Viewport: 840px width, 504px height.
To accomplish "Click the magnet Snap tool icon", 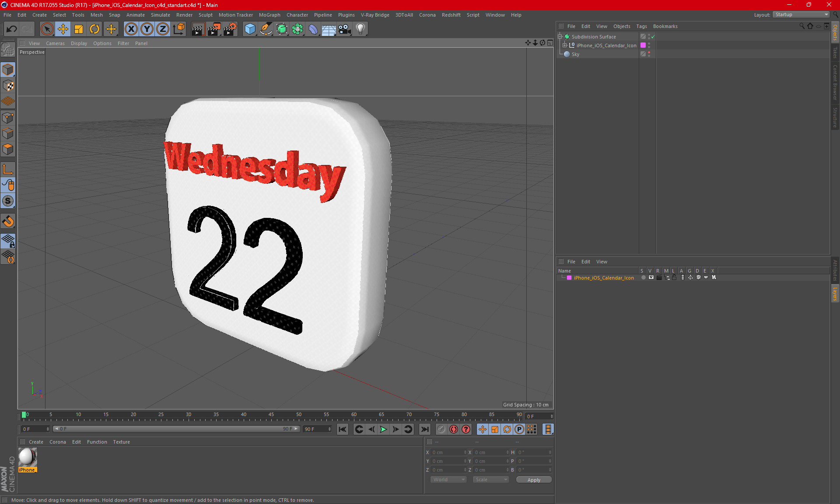I will [8, 221].
